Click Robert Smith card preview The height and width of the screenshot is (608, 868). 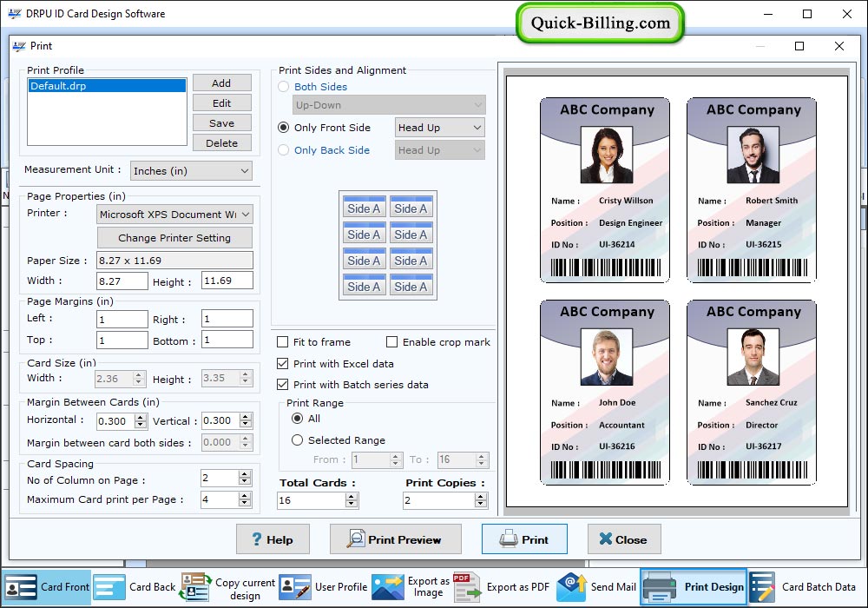[x=752, y=190]
